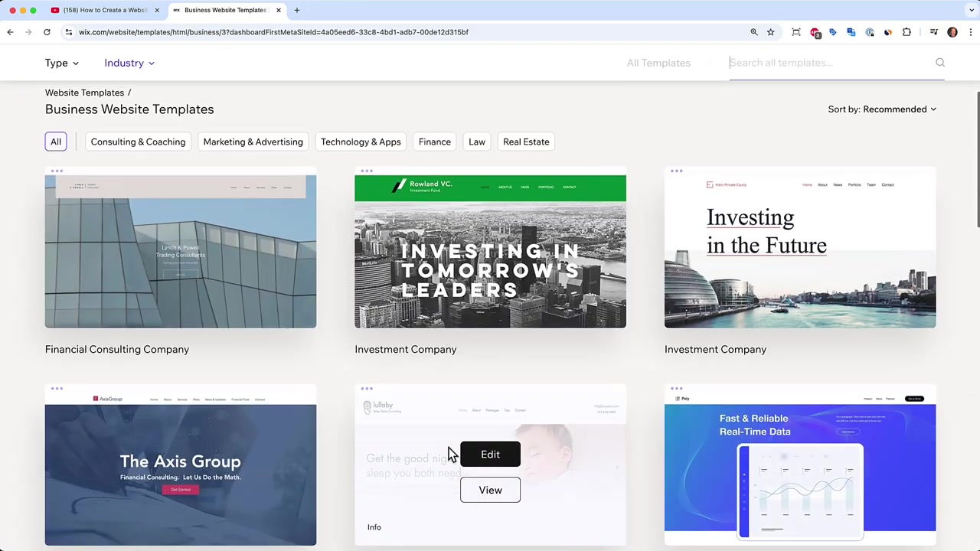Select the Real Estate filter
The width and height of the screenshot is (980, 551).
pyautogui.click(x=526, y=142)
